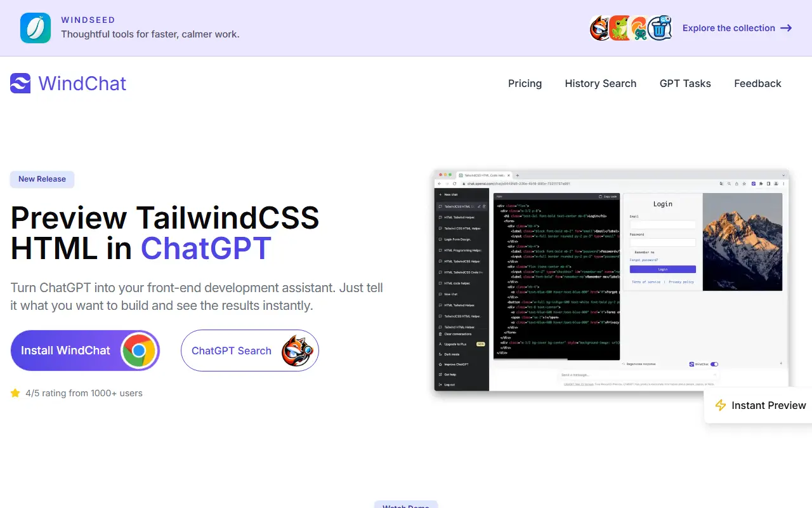Open the Pricing page

525,83
